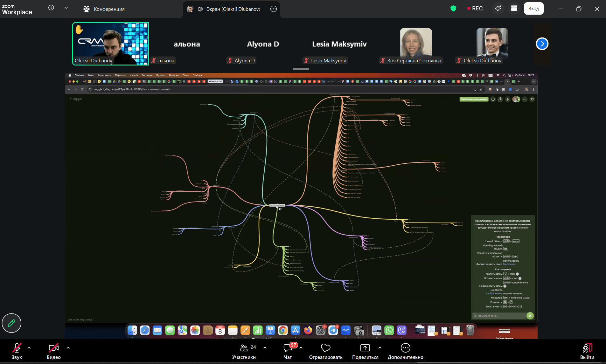Click the green encryption shield icon

[453, 9]
